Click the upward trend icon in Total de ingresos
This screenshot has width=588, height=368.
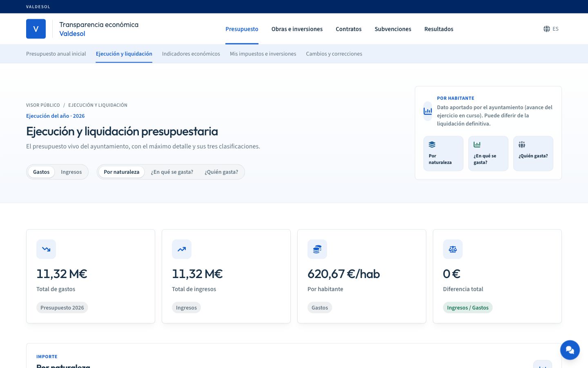[182, 249]
